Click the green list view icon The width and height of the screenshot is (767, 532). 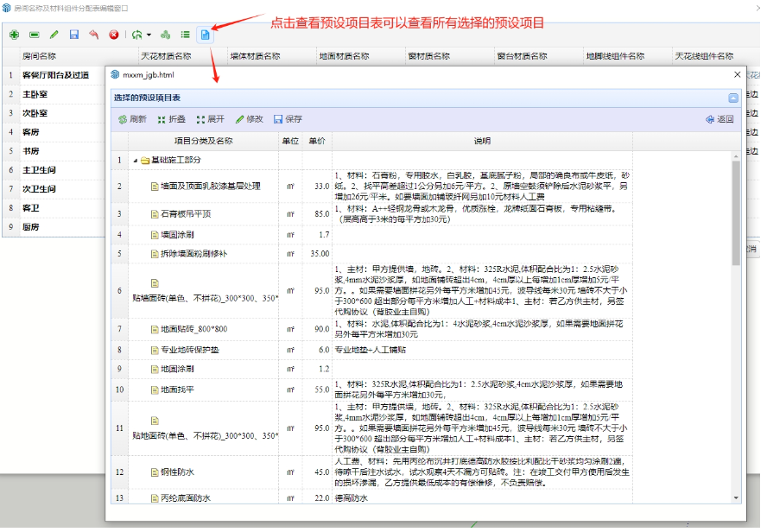pos(185,35)
